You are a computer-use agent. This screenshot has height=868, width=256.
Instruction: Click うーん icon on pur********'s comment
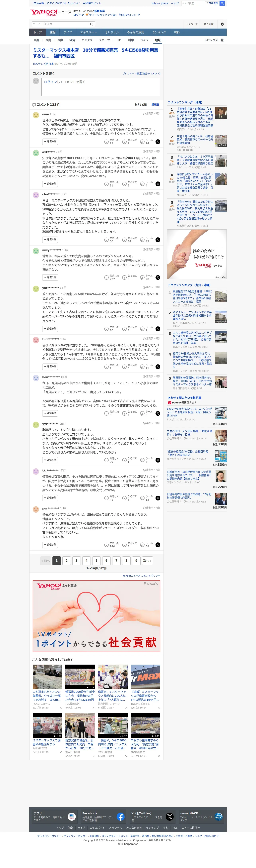[142, 545]
